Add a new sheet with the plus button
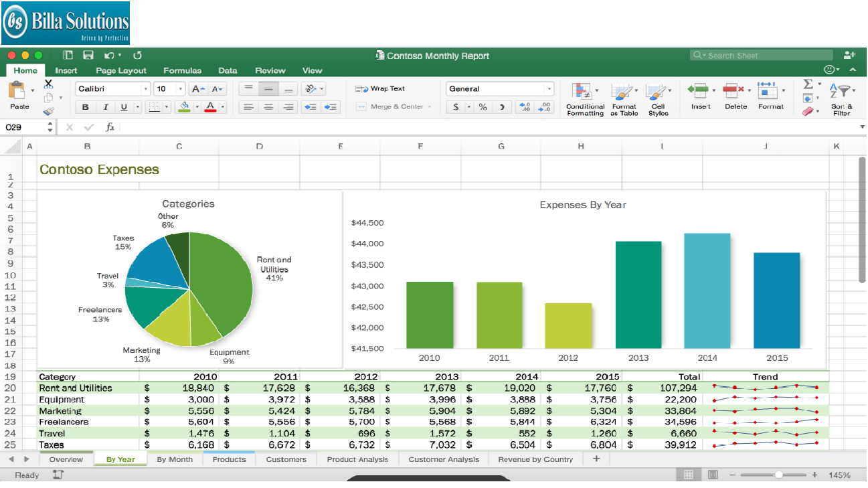 pos(596,459)
